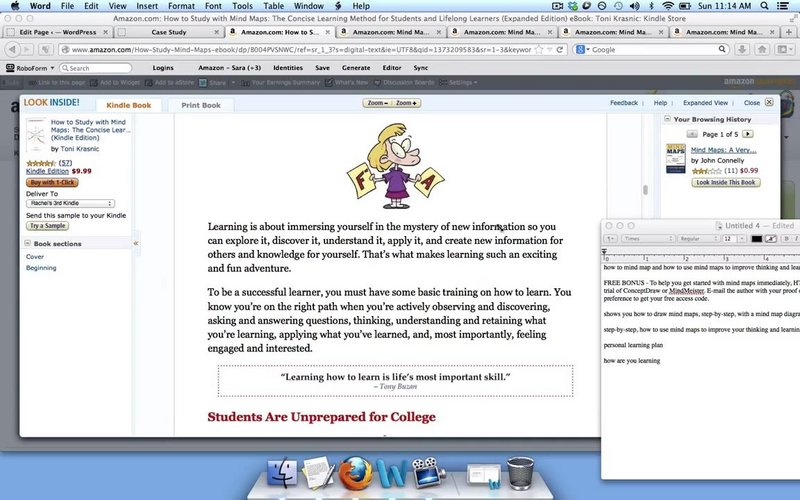
Task: Click the page scrollbar thumb in the reader
Action: [645, 190]
